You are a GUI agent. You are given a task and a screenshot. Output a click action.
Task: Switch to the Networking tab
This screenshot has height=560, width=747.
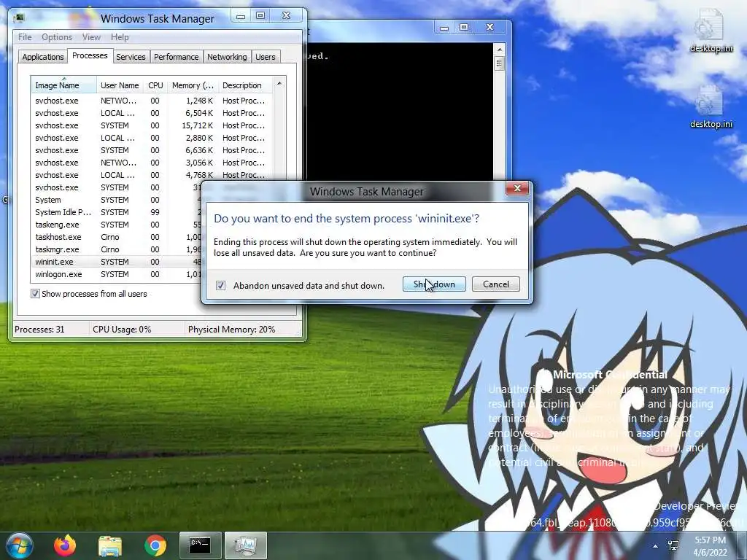[x=227, y=57]
